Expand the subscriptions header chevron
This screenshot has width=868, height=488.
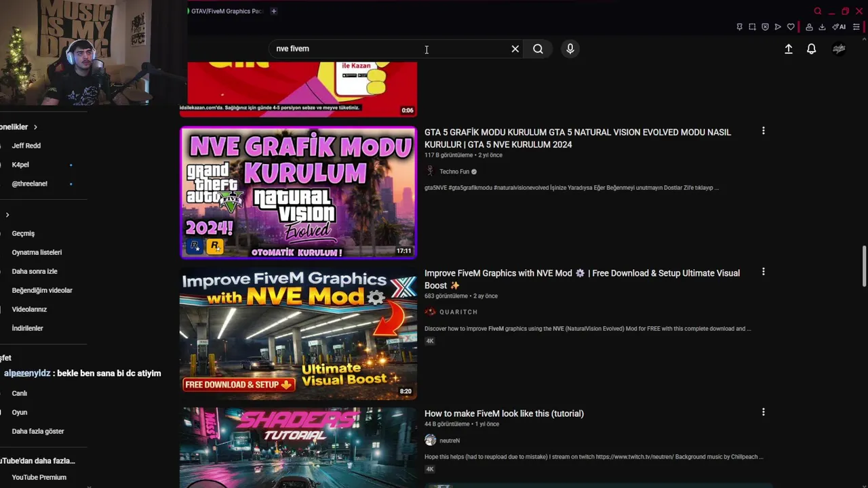point(35,127)
